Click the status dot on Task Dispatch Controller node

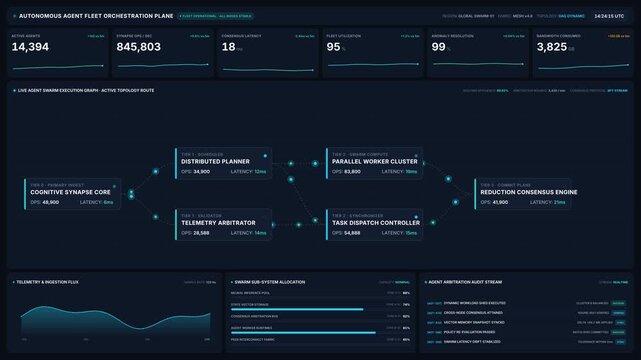pos(416,217)
